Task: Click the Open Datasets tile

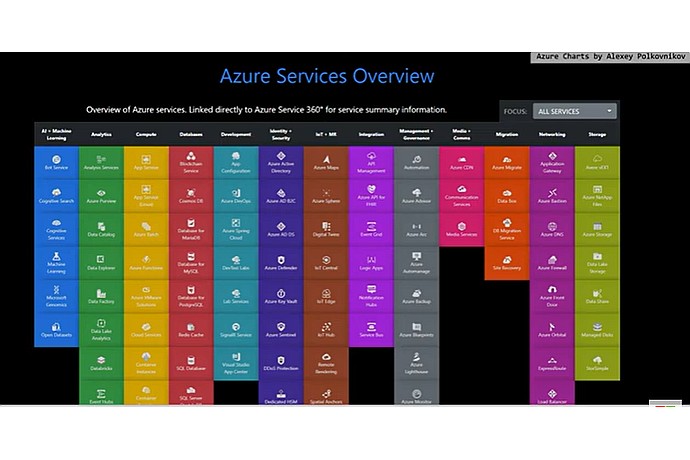Action: (56, 330)
